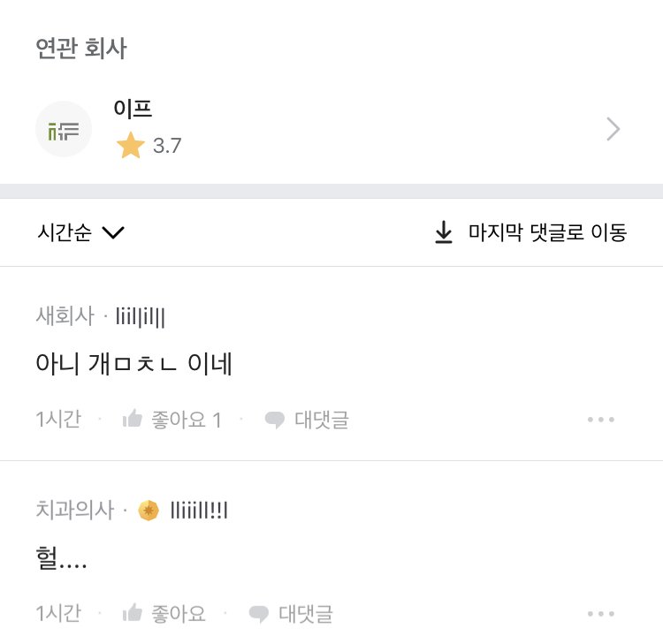
Task: Toggle 좋아요 1 on the first comment
Action: (x=187, y=420)
